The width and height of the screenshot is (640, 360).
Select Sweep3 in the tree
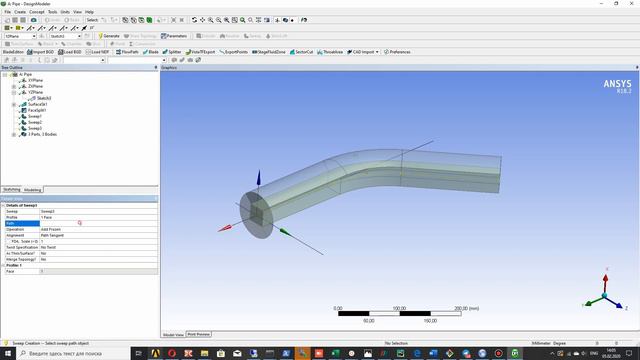[35, 128]
